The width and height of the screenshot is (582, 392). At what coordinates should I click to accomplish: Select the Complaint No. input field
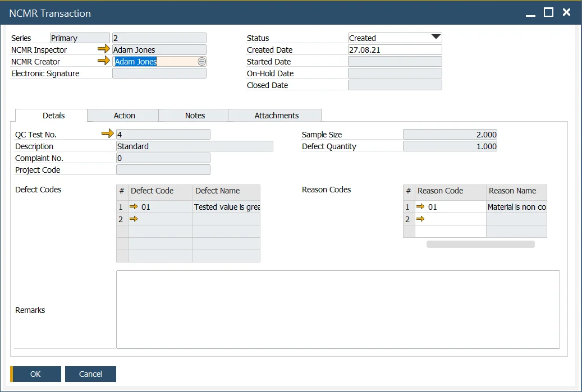tap(163, 158)
